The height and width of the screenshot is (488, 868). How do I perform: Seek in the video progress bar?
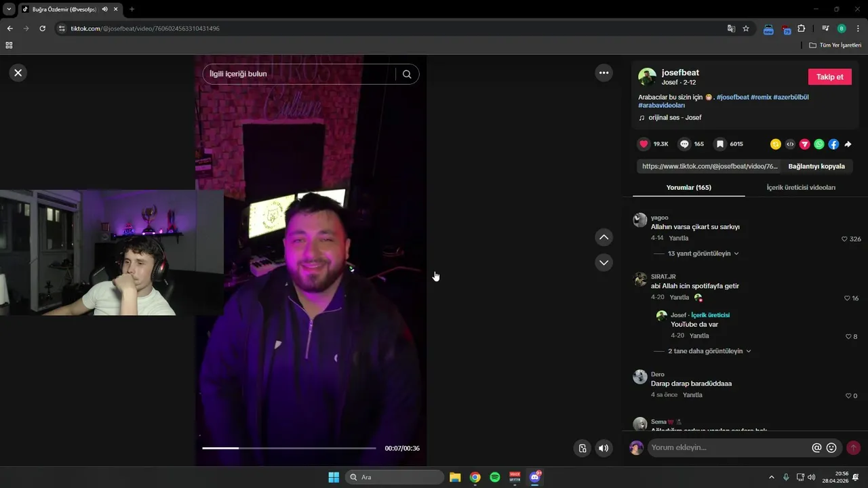click(x=289, y=448)
